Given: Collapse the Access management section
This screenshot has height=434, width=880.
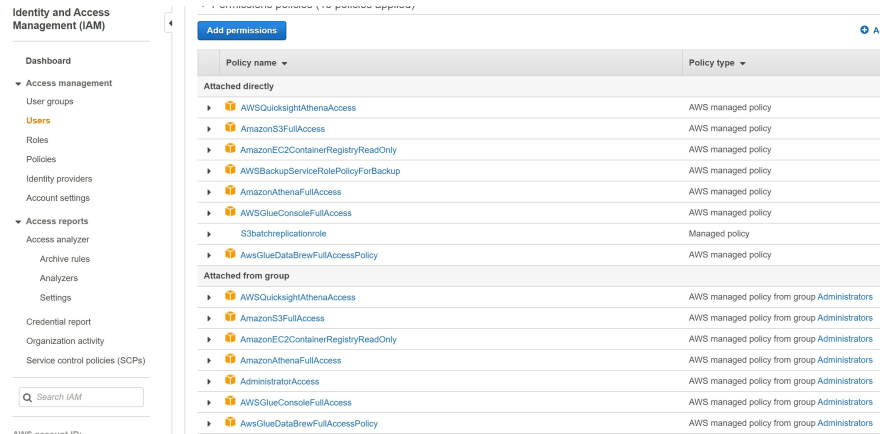Looking at the screenshot, I should tap(19, 84).
